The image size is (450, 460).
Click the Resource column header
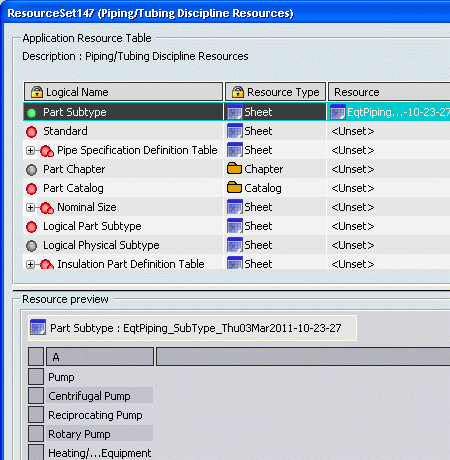pyautogui.click(x=389, y=92)
